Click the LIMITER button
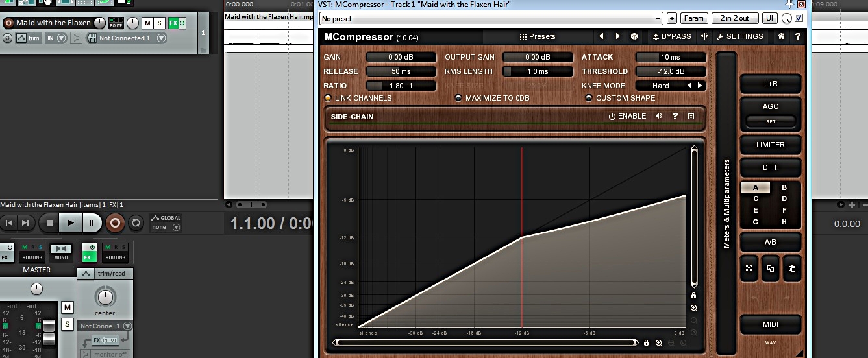Screen dimensions: 868x358 (771, 145)
